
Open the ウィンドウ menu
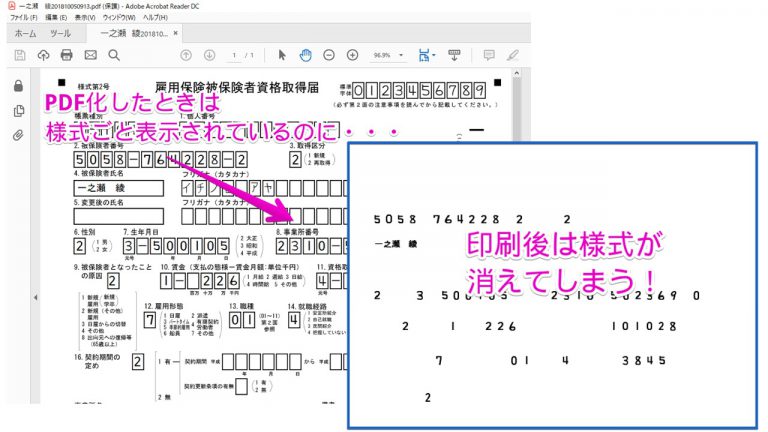click(119, 18)
